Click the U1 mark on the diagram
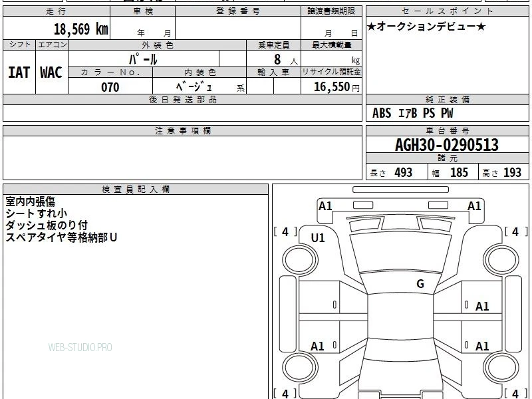The height and width of the screenshot is (399, 532). 318,238
